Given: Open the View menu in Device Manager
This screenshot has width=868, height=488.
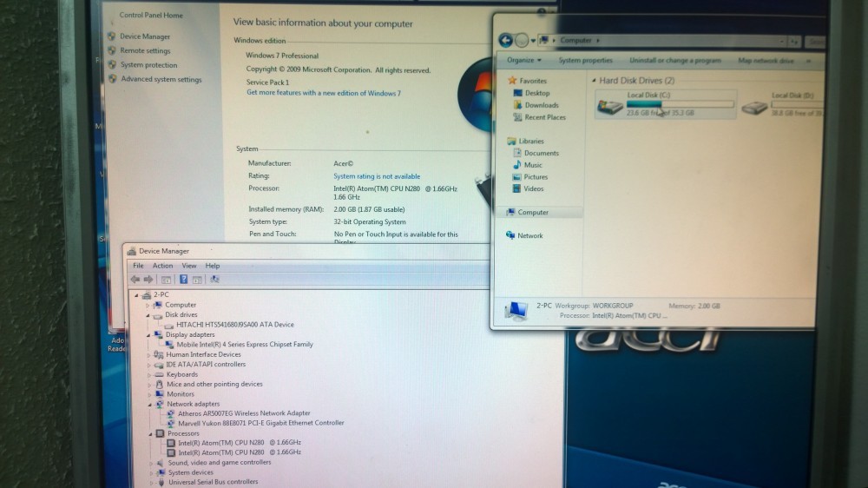Looking at the screenshot, I should 188,266.
